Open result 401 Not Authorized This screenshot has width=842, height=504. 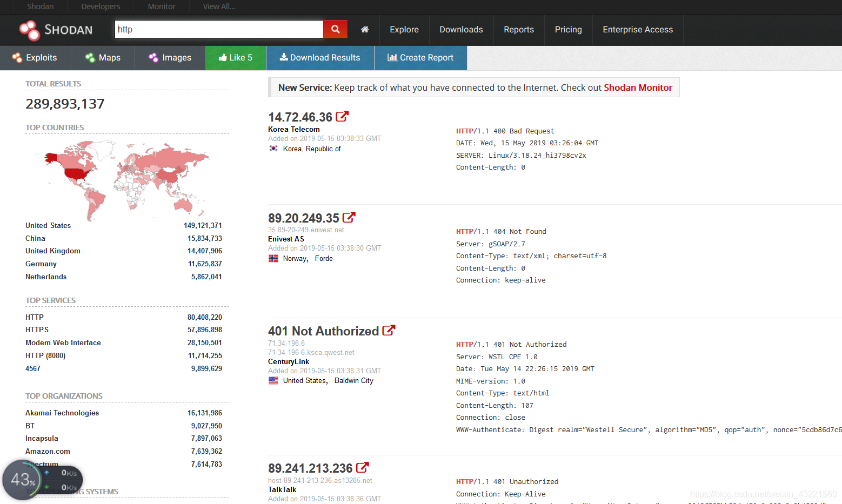(323, 331)
